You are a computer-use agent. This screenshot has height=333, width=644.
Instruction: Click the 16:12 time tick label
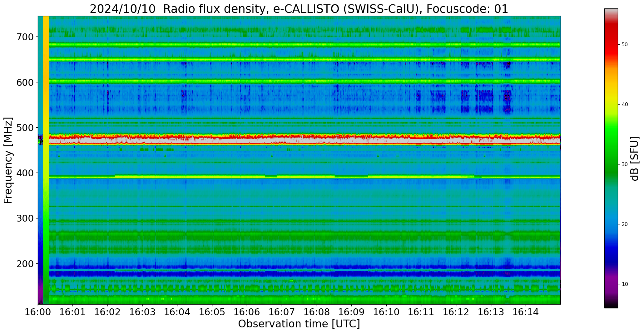(456, 312)
